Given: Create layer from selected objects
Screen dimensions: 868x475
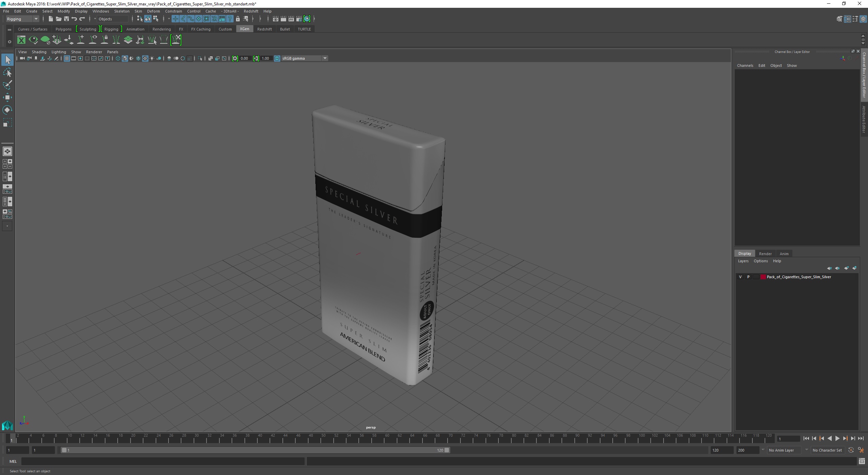Looking at the screenshot, I should pyautogui.click(x=854, y=268).
